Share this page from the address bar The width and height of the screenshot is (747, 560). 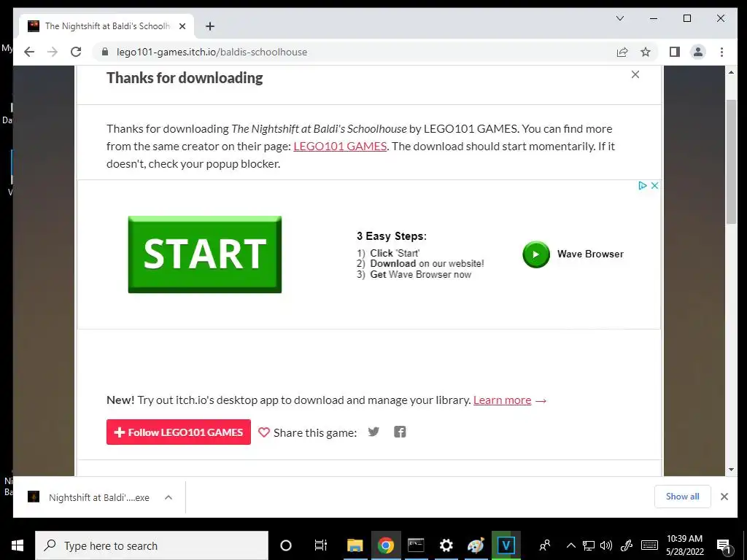click(622, 52)
